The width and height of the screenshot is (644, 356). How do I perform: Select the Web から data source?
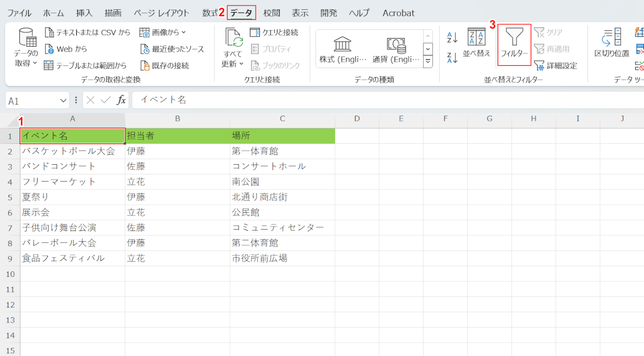tap(66, 49)
